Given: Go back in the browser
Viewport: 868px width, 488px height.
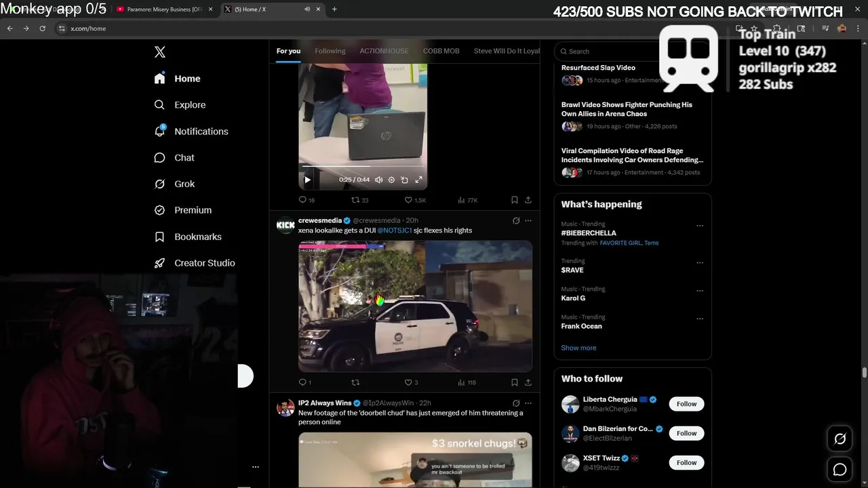Looking at the screenshot, I should [9, 28].
